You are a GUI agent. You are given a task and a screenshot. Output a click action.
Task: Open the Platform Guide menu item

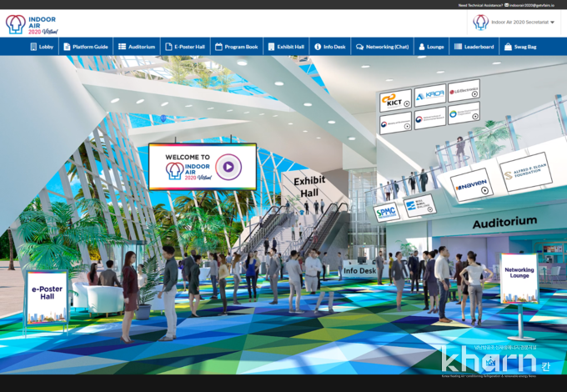tap(86, 47)
